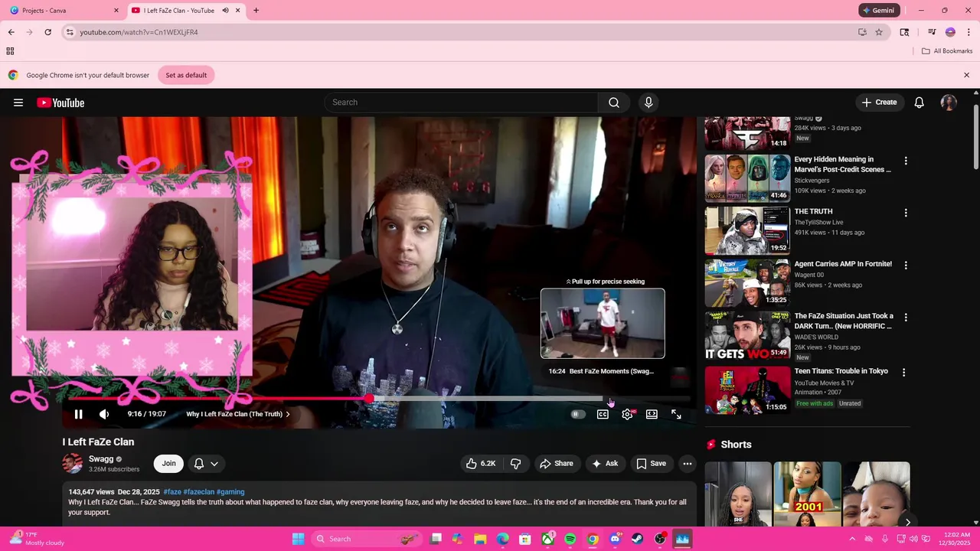Set Chrome as default browser
The image size is (980, 551).
186,75
